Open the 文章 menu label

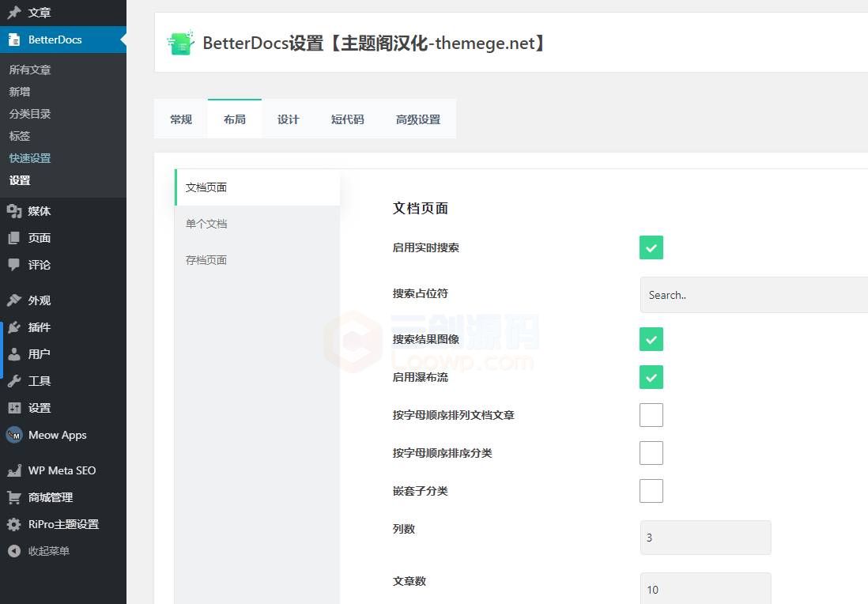(40, 12)
